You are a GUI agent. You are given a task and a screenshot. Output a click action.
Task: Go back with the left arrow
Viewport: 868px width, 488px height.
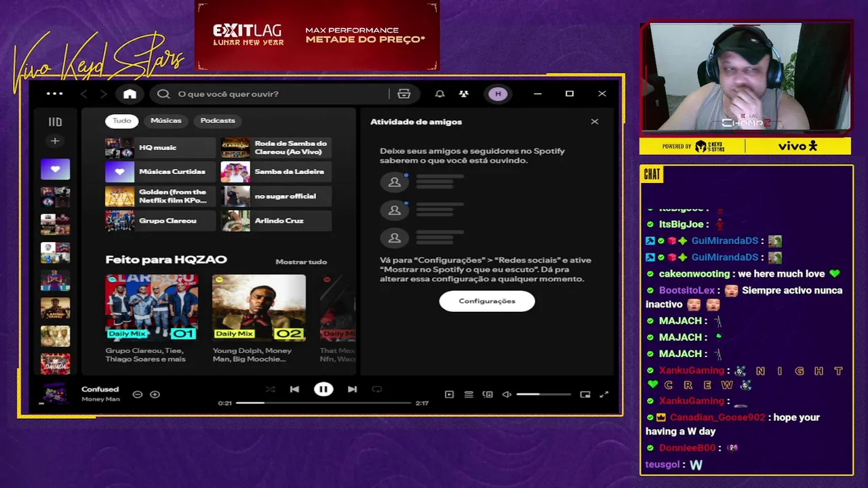pos(84,94)
